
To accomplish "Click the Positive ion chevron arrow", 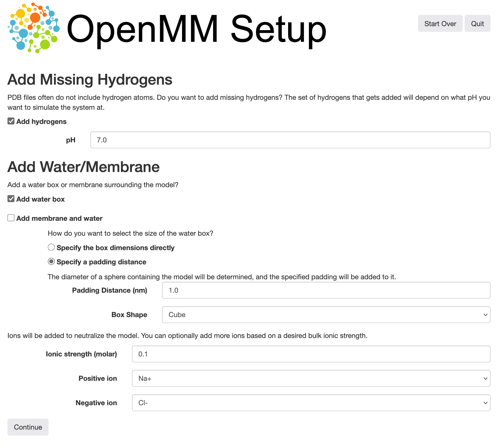I will point(485,379).
